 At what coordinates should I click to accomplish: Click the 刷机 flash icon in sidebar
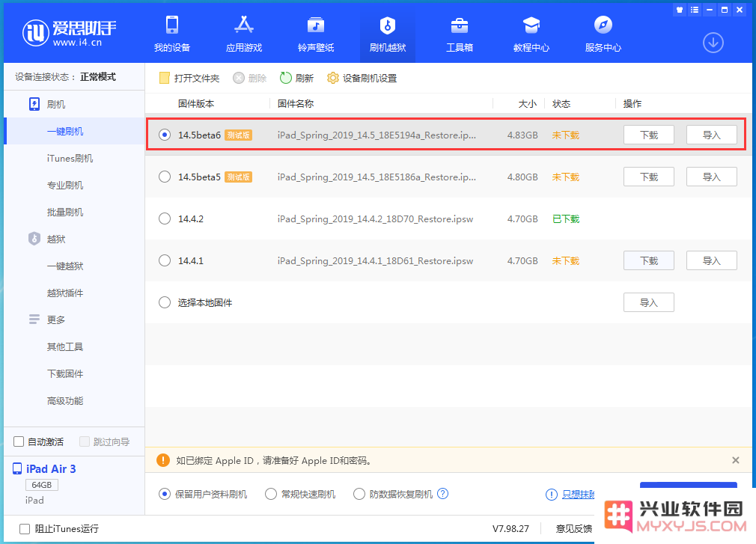tap(34, 104)
